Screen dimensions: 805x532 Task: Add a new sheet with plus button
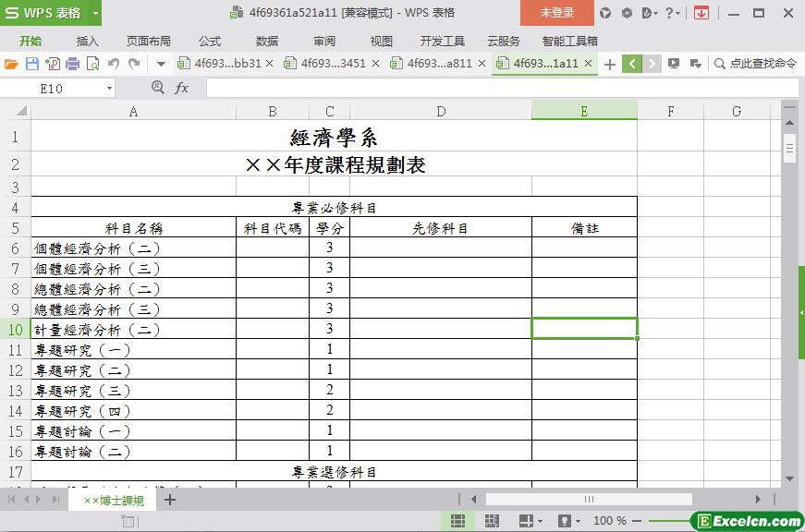coord(170,500)
